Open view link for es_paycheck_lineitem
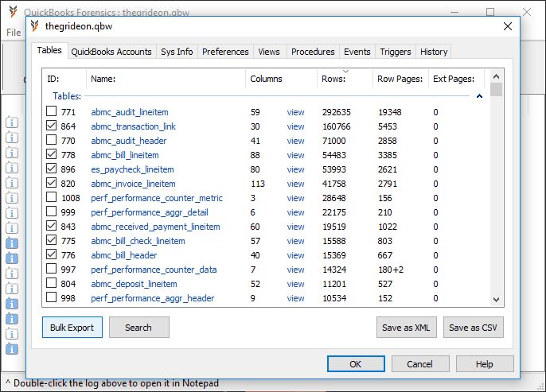 [x=295, y=169]
